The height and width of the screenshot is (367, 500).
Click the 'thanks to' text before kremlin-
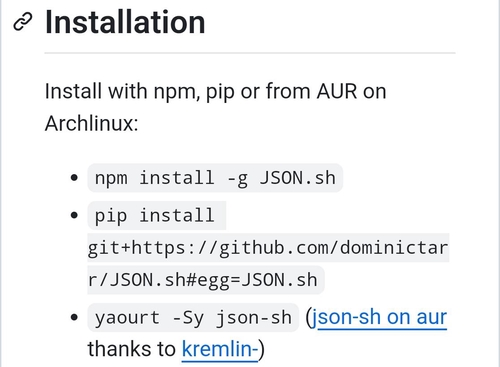point(132,349)
